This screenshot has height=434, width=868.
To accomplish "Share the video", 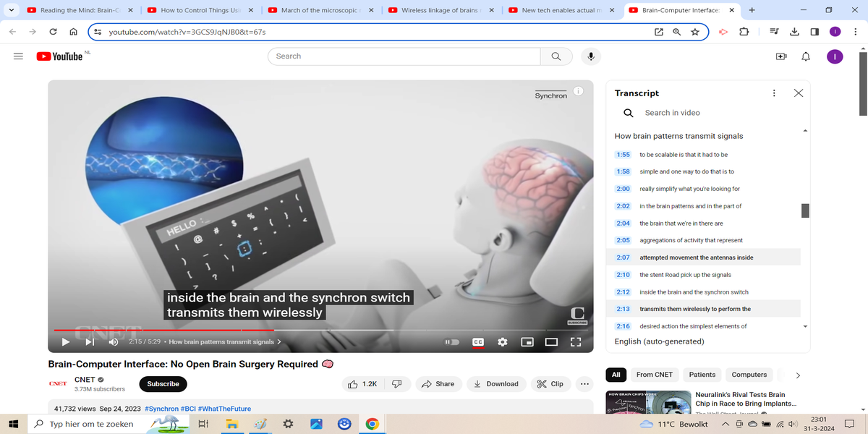I will point(438,384).
